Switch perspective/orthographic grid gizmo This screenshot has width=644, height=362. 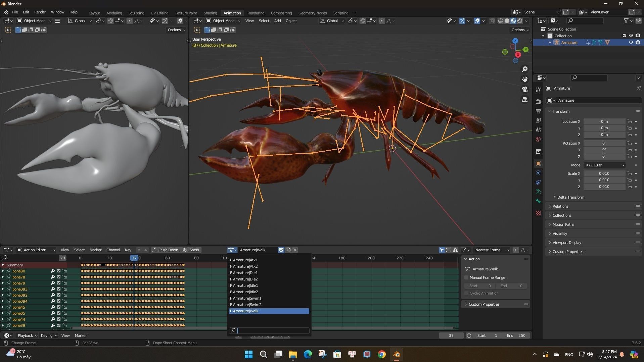tap(525, 100)
